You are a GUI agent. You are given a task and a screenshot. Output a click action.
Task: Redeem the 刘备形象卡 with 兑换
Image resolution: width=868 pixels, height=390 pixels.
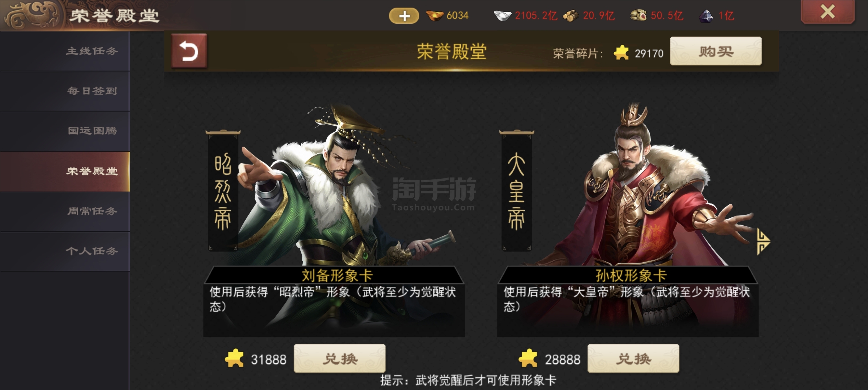click(x=339, y=358)
